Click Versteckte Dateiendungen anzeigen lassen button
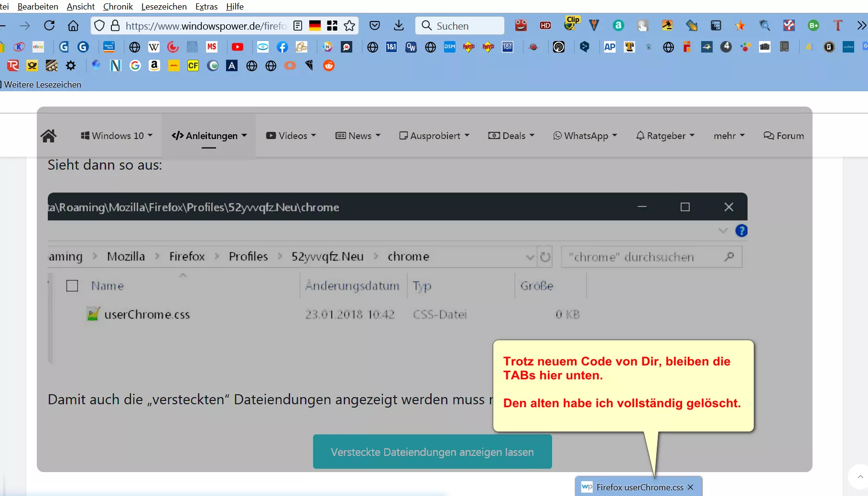 [x=433, y=452]
